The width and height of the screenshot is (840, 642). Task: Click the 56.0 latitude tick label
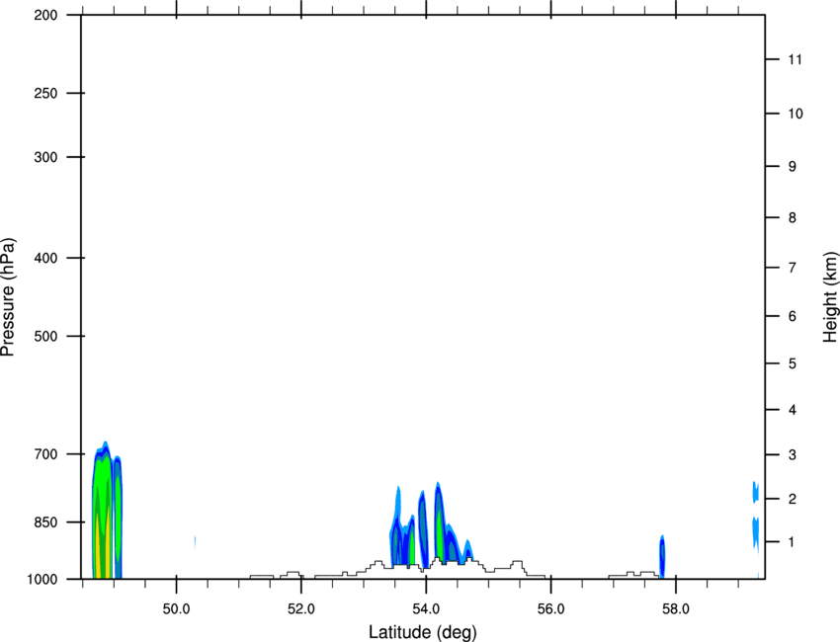(551, 609)
